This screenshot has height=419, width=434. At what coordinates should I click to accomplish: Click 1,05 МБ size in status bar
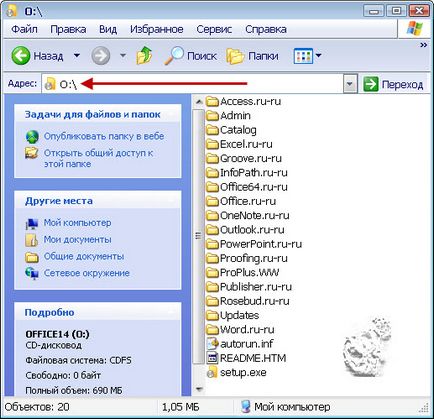pyautogui.click(x=180, y=407)
